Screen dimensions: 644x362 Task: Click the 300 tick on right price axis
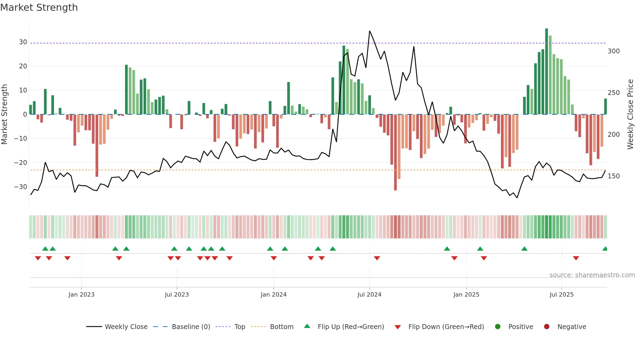tap(614, 51)
